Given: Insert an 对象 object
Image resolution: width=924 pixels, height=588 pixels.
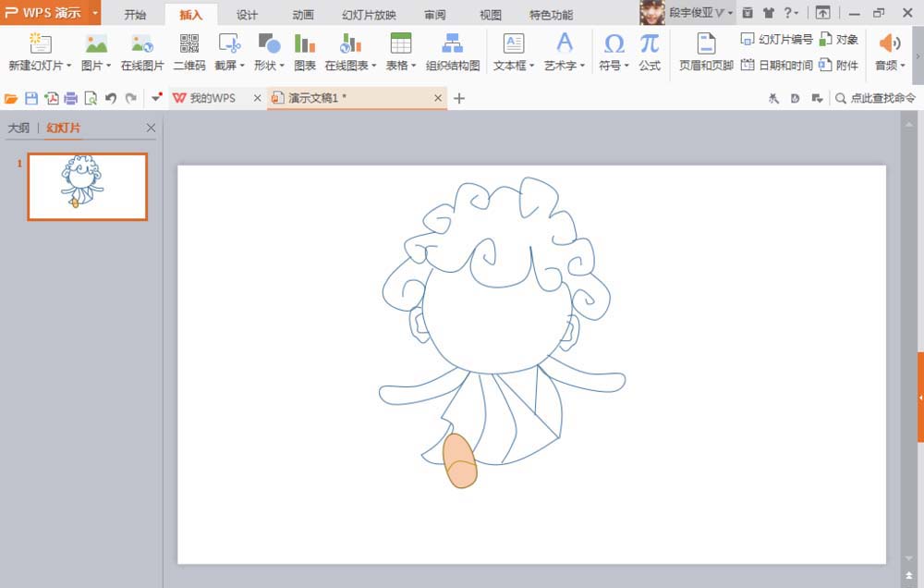Looking at the screenshot, I should tap(839, 40).
